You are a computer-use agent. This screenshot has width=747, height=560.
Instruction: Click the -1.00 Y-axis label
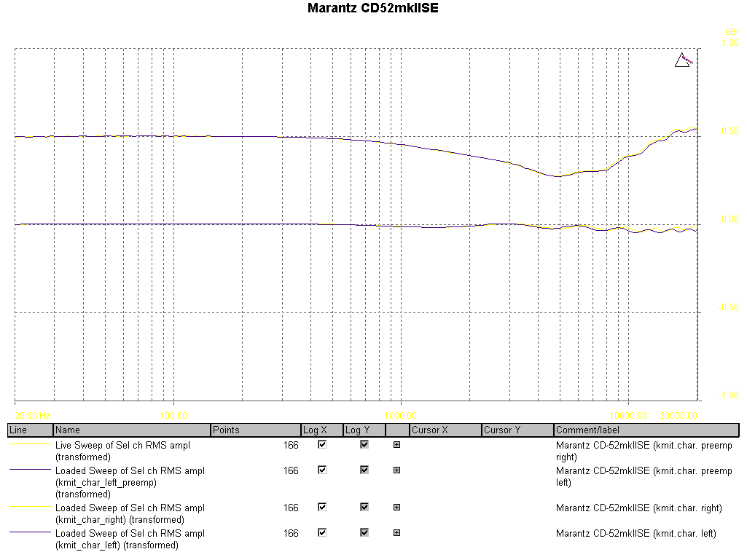click(x=729, y=395)
